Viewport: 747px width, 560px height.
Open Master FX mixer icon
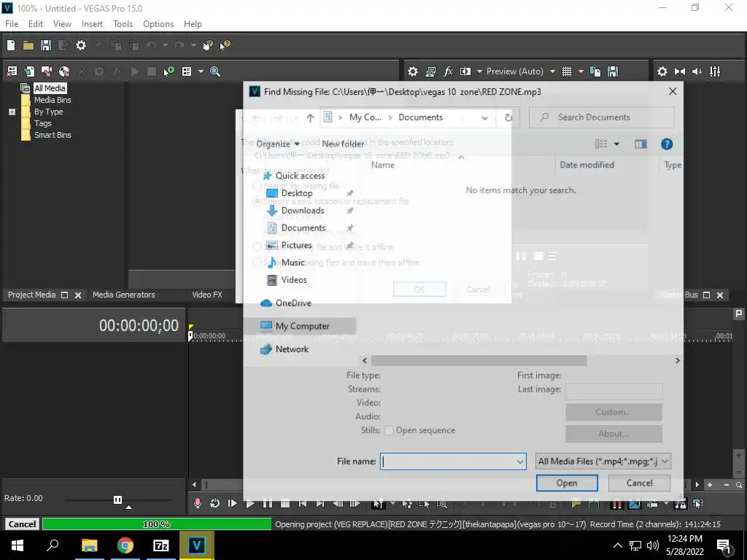715,71
